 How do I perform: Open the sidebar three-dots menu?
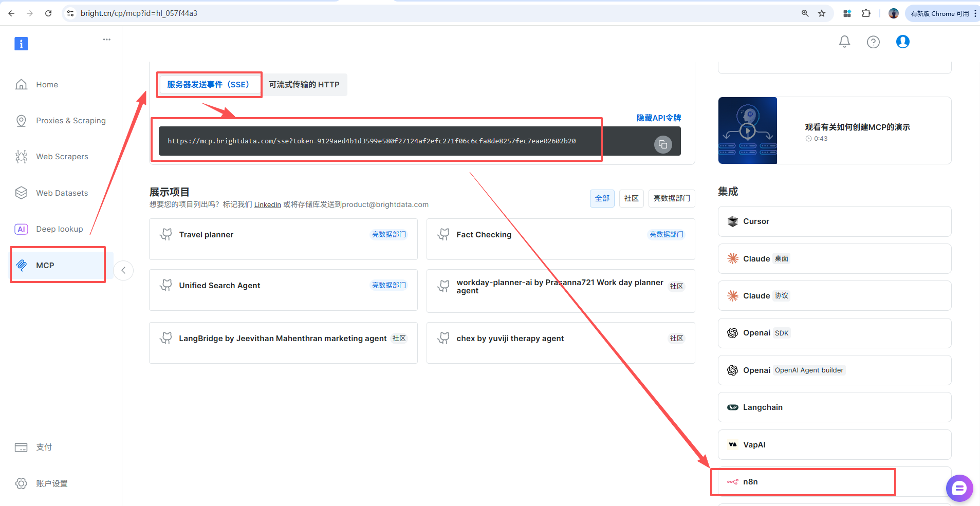coord(107,40)
